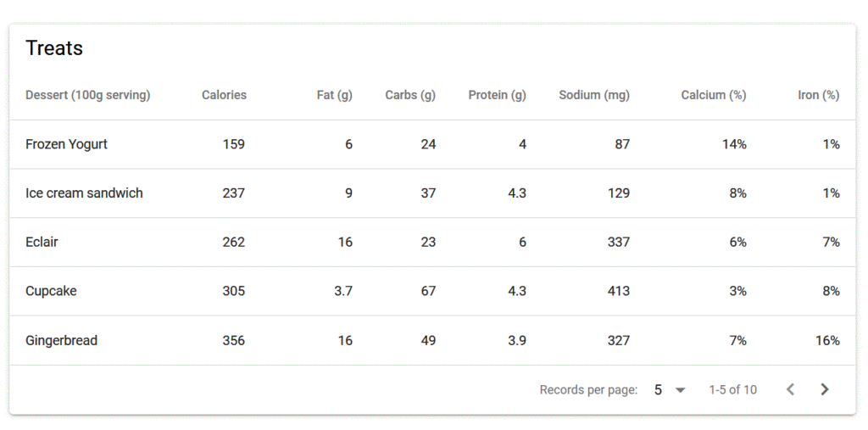The image size is (868, 430).
Task: Click the Gingerbread calories value 356
Action: tap(233, 341)
